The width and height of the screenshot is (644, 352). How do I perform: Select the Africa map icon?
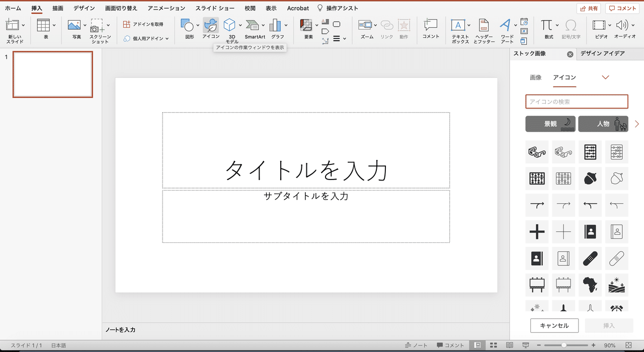(590, 285)
